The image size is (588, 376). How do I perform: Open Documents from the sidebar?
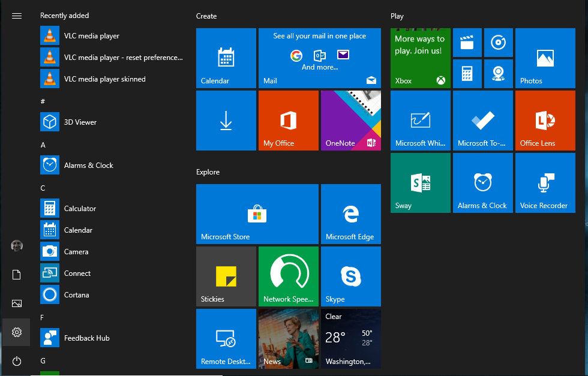pos(17,275)
